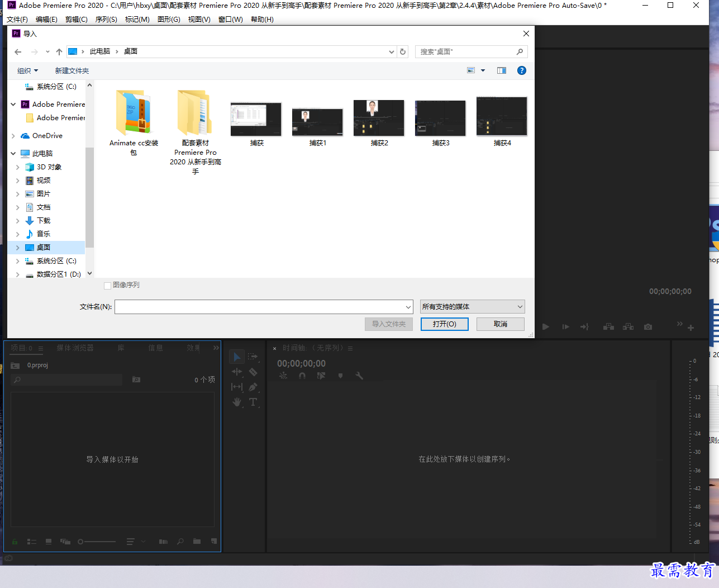This screenshot has height=588, width=719.
Task: Click Export Frame camera icon
Action: (648, 327)
